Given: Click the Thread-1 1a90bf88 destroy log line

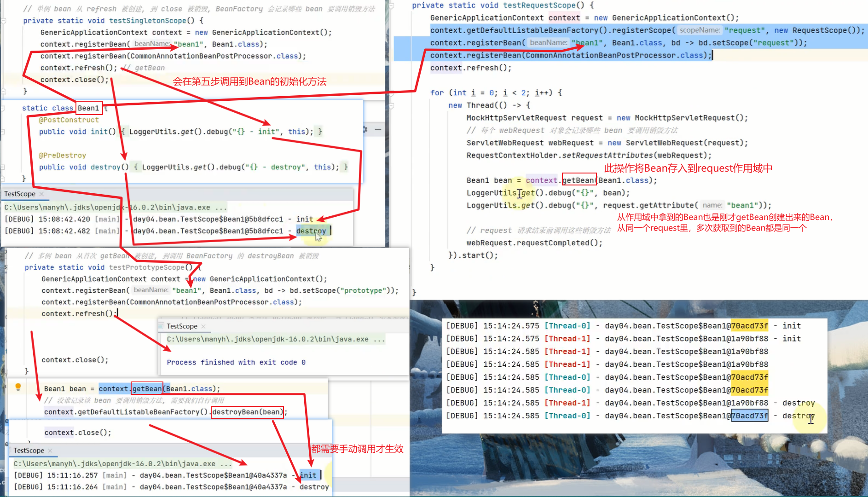Looking at the screenshot, I should point(631,403).
